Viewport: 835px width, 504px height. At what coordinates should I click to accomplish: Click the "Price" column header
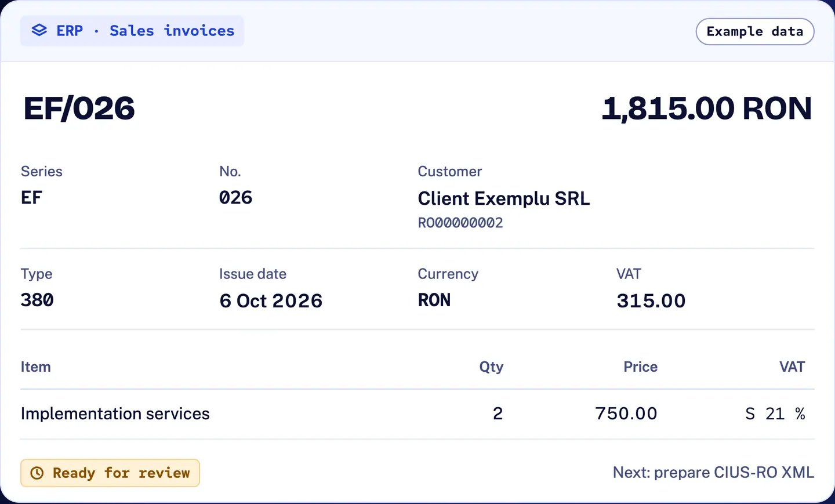641,367
